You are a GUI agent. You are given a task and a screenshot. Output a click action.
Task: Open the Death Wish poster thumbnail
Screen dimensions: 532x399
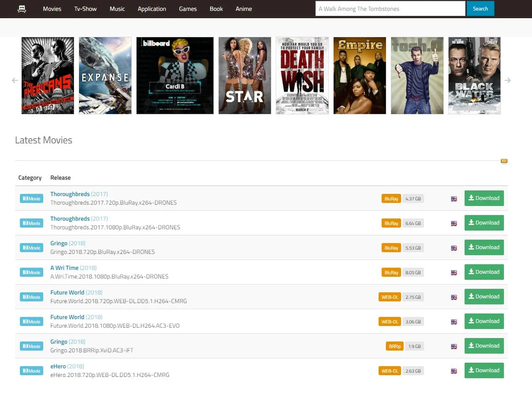(x=302, y=75)
